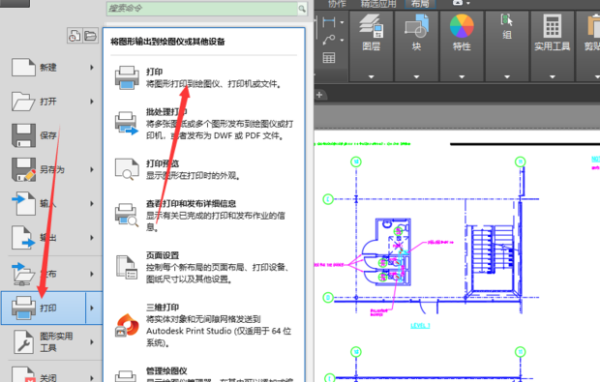
Task: Open 批处理打印 batch plot icon
Action: click(126, 123)
